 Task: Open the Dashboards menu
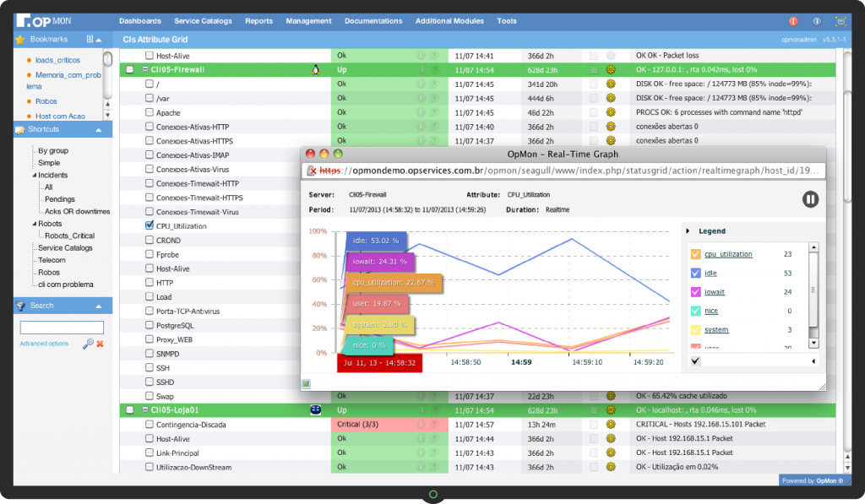click(x=140, y=21)
